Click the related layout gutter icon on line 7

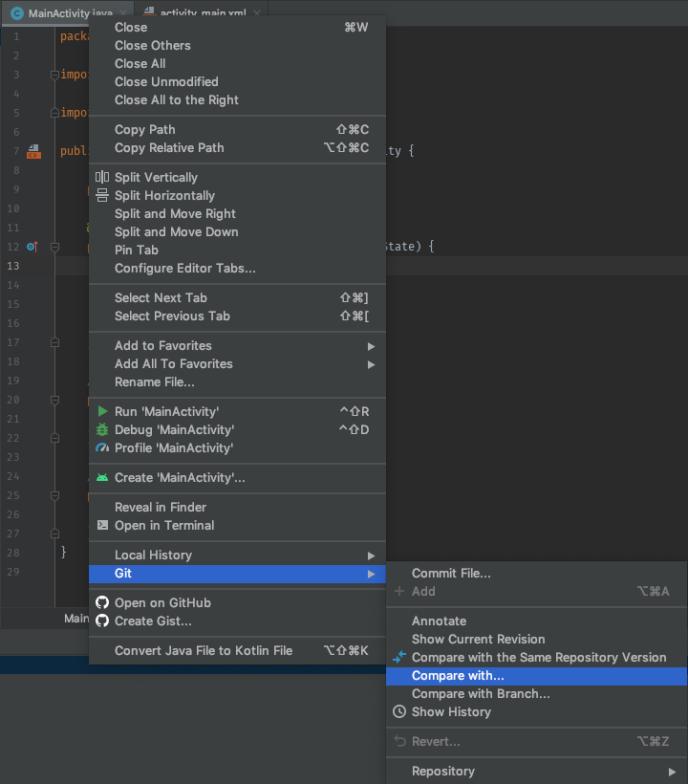(x=34, y=150)
